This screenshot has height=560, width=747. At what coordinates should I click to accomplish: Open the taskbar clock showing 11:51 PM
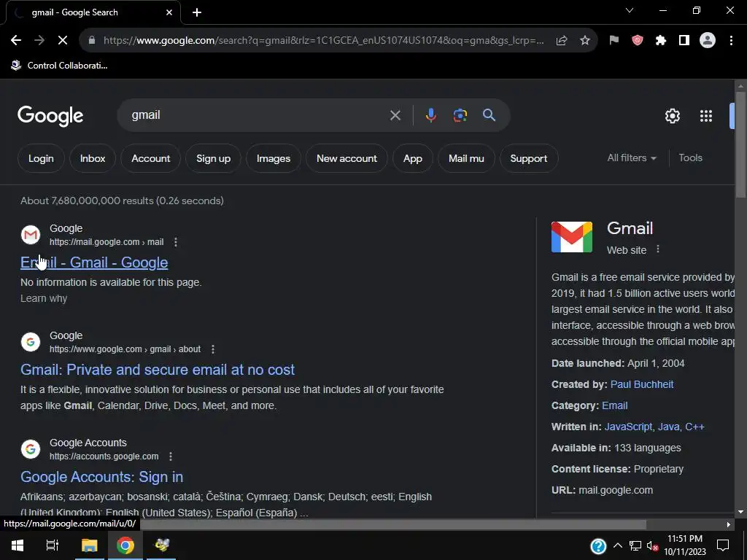[x=684, y=545]
